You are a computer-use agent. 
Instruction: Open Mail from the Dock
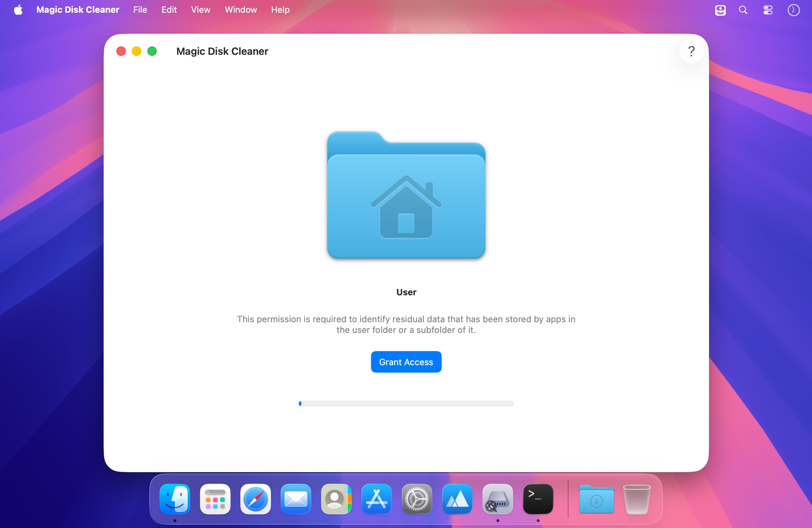[x=296, y=499]
